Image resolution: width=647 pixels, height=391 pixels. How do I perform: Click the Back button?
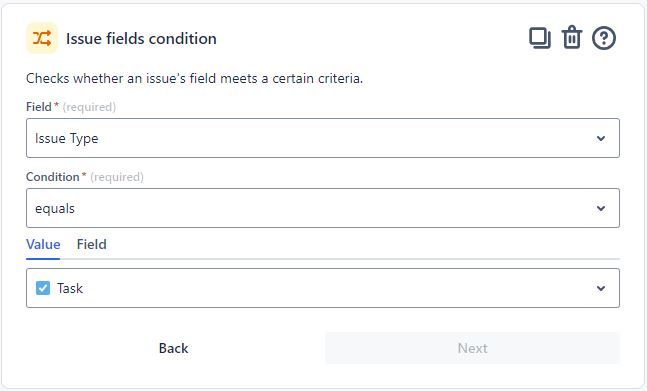pos(173,348)
